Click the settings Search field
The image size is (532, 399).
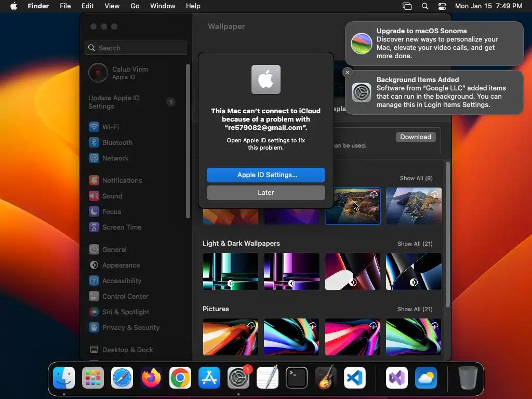136,48
